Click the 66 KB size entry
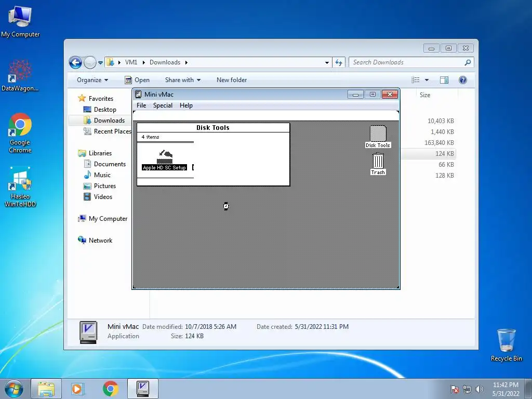This screenshot has width=532, height=399. (x=446, y=165)
